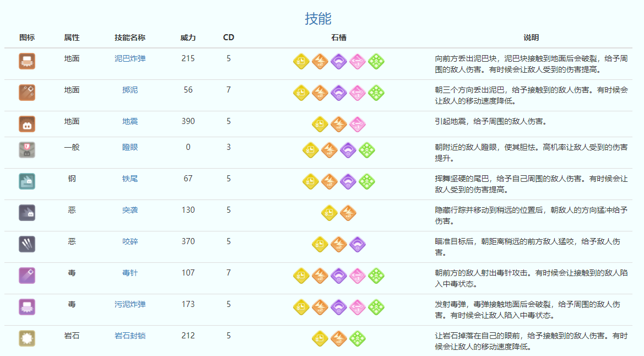Click the 咬碎 skill icon
This screenshot has height=356, width=644.
[x=27, y=244]
